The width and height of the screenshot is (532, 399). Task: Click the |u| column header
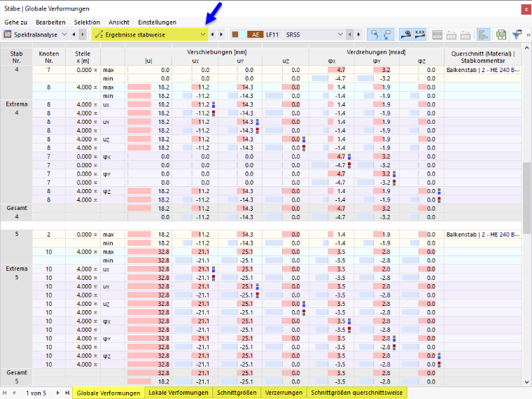(x=148, y=61)
